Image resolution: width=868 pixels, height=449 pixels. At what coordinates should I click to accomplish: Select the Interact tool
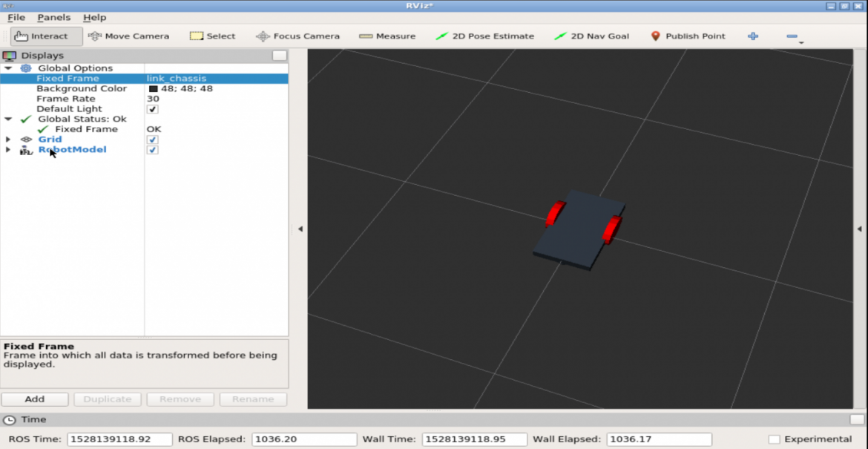(x=47, y=36)
